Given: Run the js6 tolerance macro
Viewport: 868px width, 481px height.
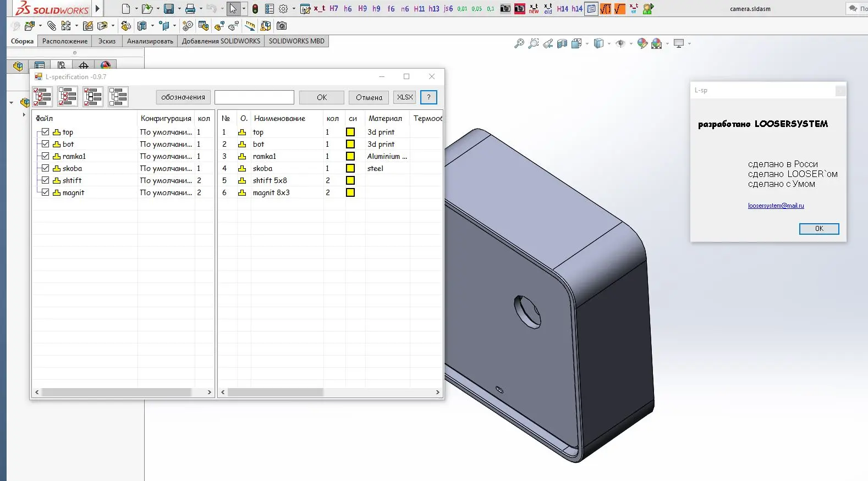Looking at the screenshot, I should [x=448, y=9].
